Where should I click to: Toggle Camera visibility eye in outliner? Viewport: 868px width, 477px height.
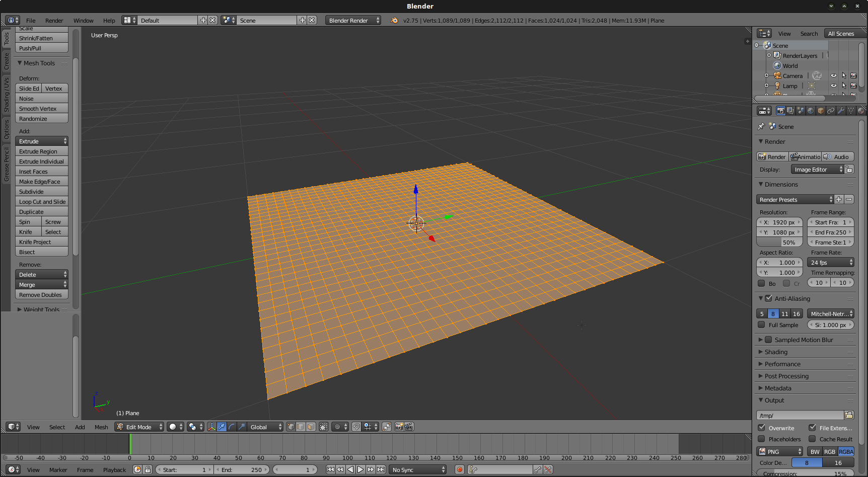click(x=834, y=75)
